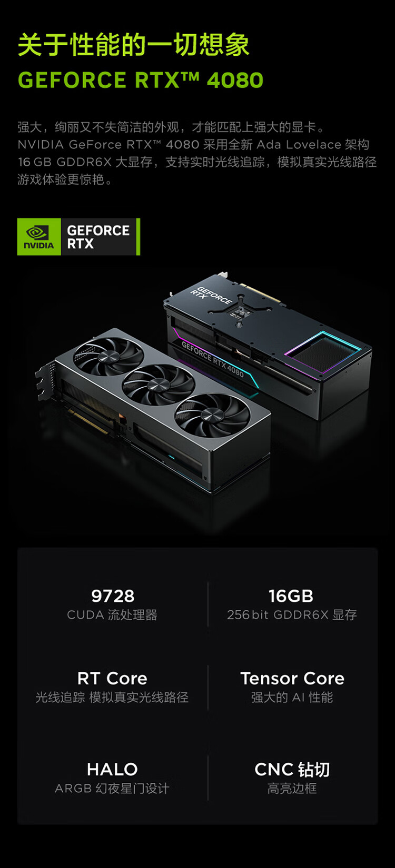The image size is (395, 868).
Task: Select the HALO ARGB design spec
Action: (x=112, y=778)
